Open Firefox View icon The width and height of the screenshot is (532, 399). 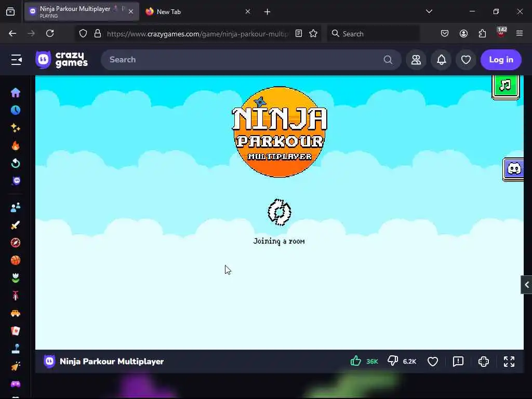click(x=10, y=12)
